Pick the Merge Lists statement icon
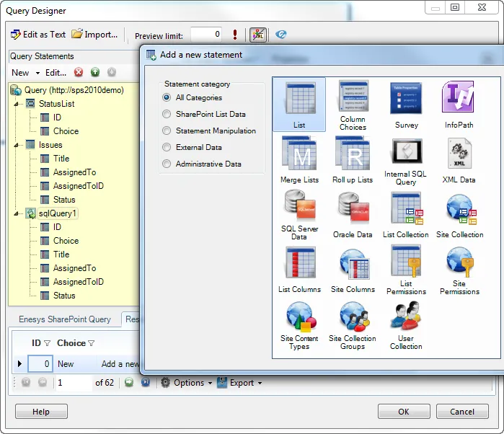504x434 pixels. coord(299,153)
